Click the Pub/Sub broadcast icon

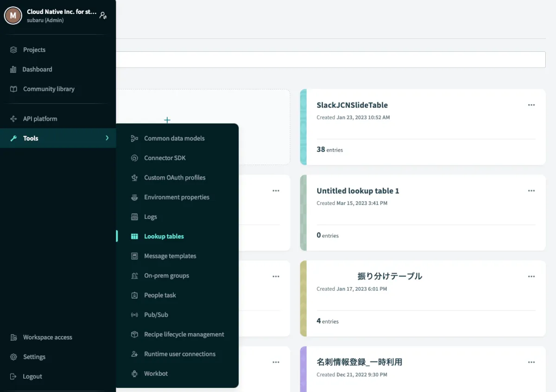(x=134, y=315)
